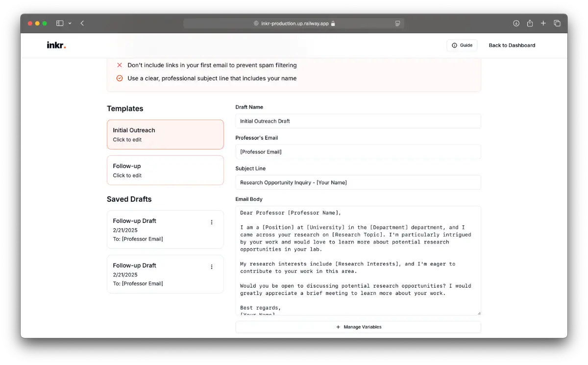
Task: Toggle the Safari sidebar icon
Action: pyautogui.click(x=60, y=23)
